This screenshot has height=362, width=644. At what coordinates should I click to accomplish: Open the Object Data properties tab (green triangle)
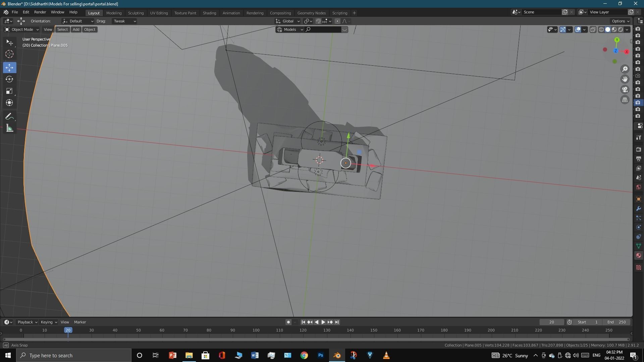[x=639, y=246]
